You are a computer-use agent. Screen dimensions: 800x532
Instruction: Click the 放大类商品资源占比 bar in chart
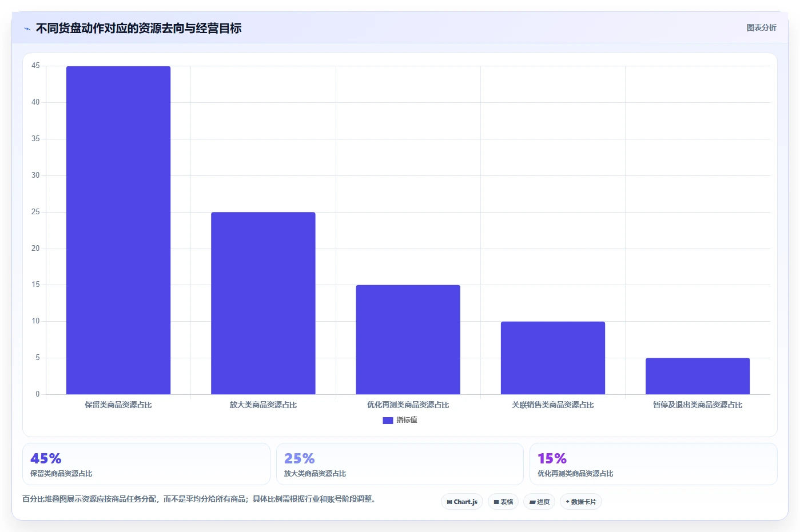point(263,303)
